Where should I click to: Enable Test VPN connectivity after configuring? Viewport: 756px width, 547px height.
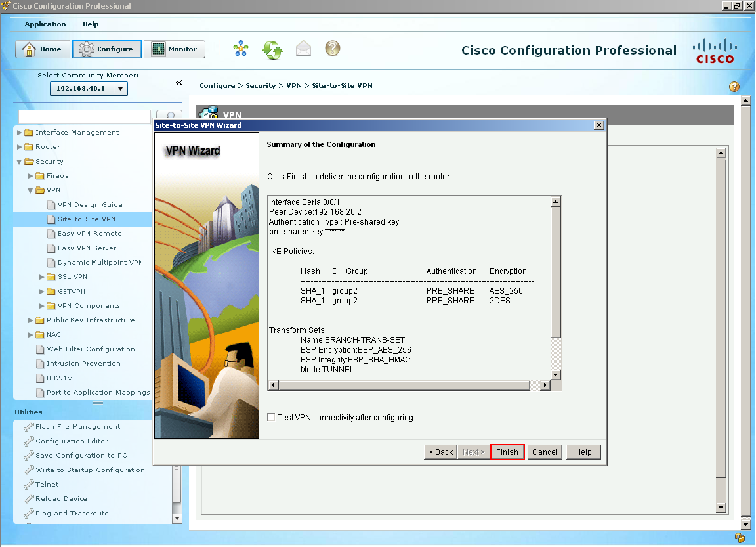[x=271, y=417]
